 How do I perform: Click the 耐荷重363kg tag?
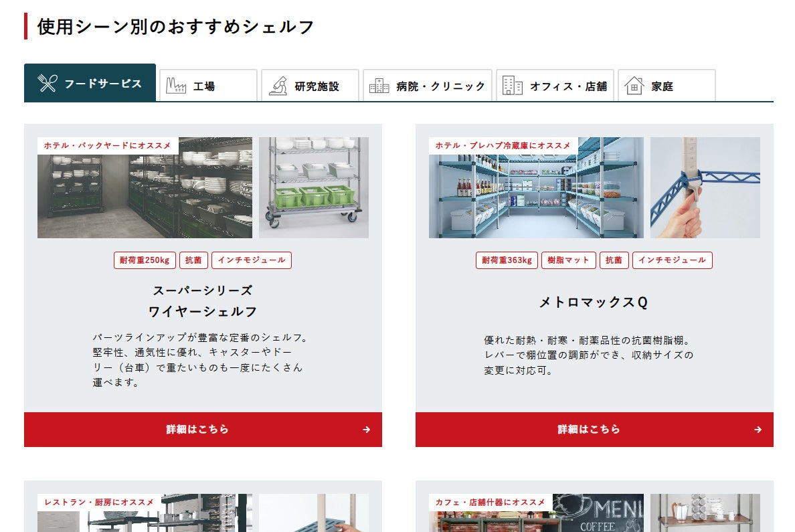507,260
